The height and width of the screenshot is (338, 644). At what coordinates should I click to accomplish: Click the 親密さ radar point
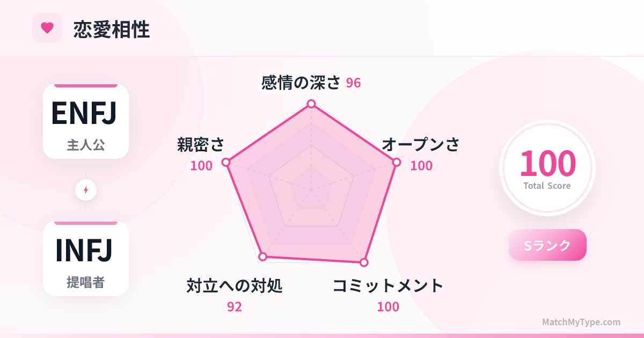click(x=226, y=162)
